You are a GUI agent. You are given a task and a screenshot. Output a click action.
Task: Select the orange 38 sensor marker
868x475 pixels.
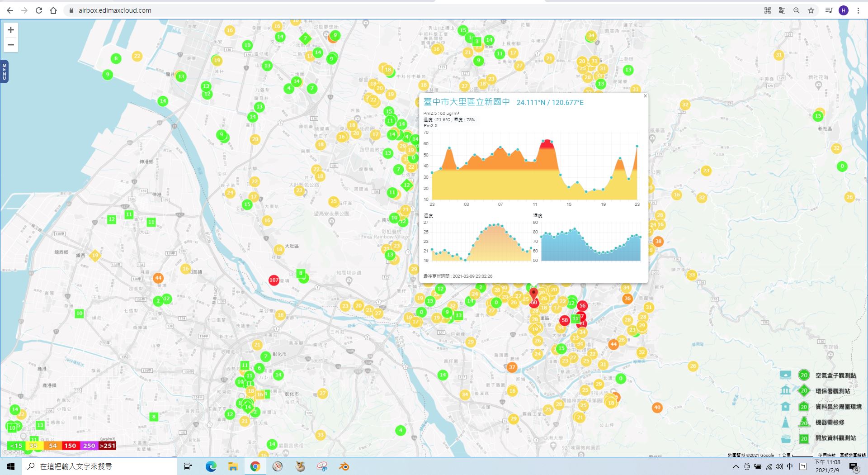658,242
